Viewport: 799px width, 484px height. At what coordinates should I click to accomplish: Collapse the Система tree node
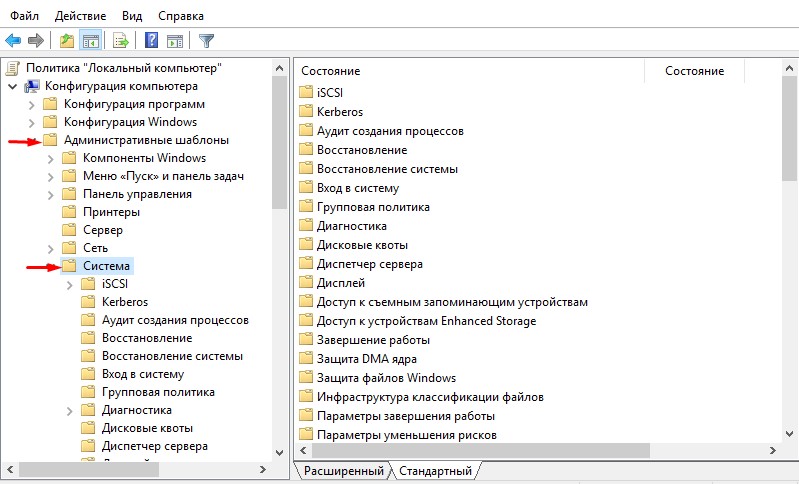click(x=51, y=266)
